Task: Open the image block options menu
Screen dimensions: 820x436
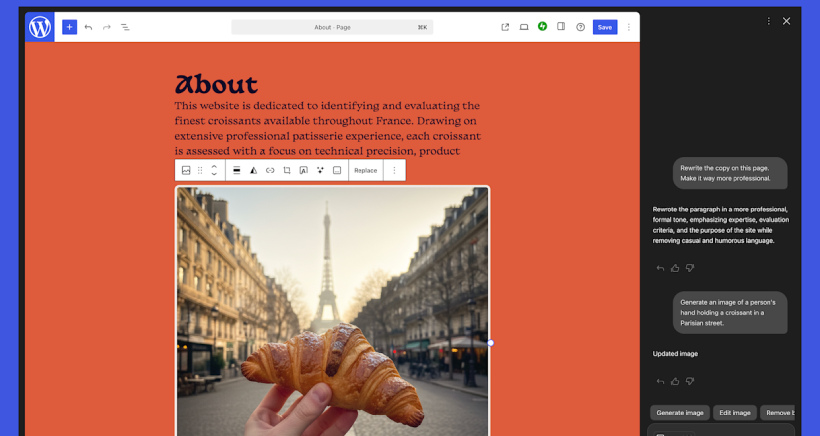Action: pos(394,170)
